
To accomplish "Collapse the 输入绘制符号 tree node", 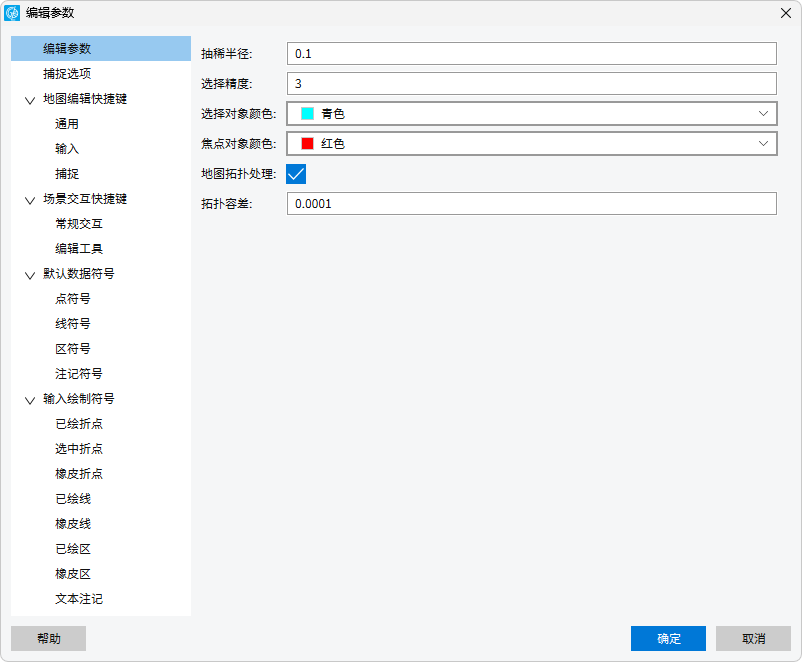I will pyautogui.click(x=30, y=400).
